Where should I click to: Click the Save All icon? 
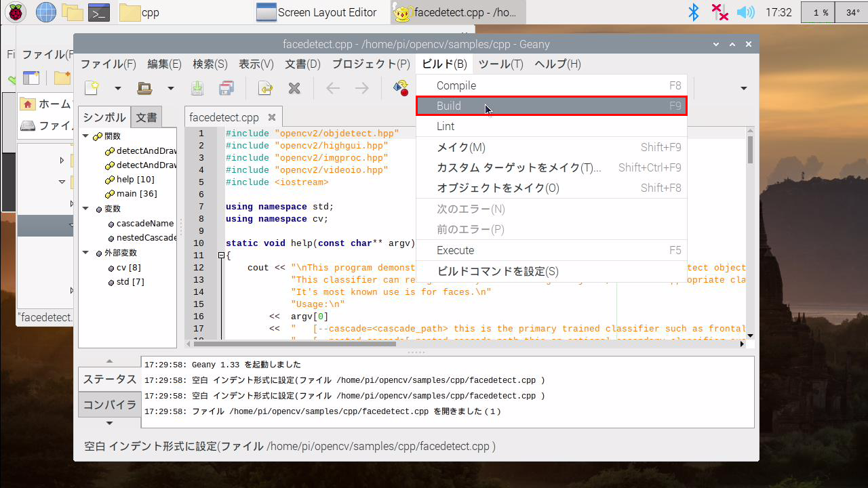pyautogui.click(x=226, y=88)
